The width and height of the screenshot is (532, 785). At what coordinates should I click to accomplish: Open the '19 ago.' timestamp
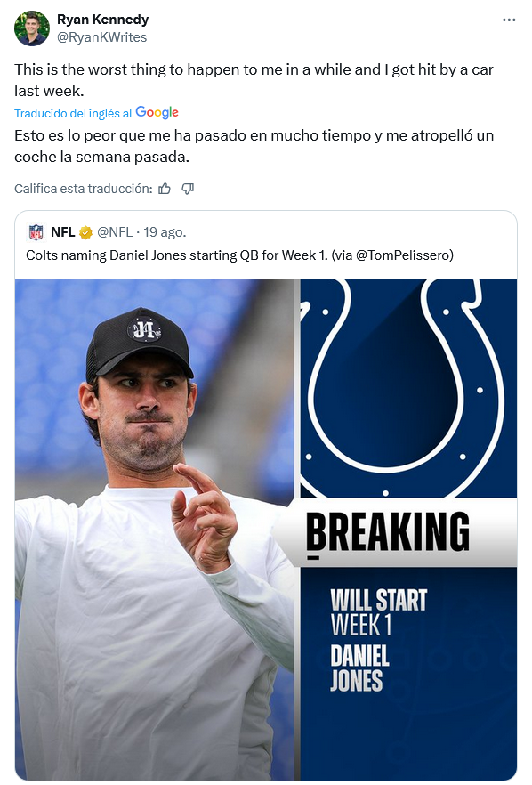point(165,232)
